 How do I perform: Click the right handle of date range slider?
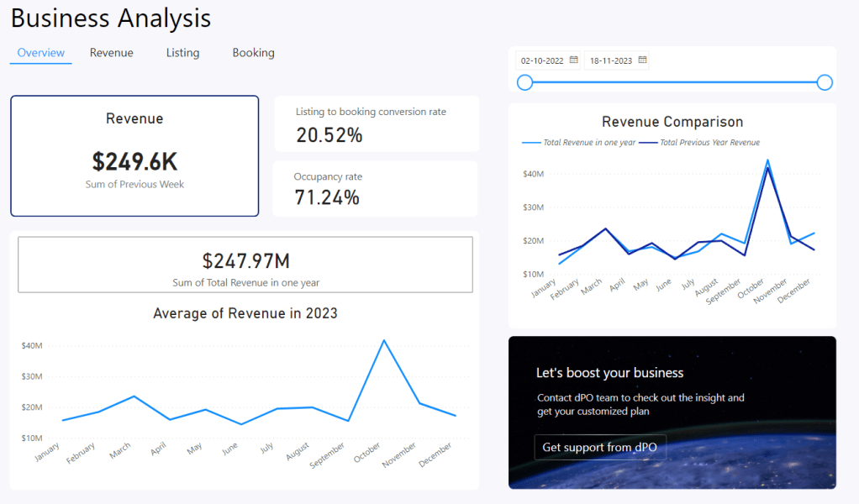(825, 82)
